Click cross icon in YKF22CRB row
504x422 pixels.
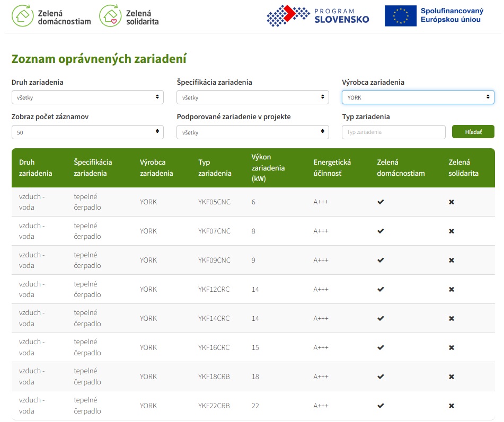pyautogui.click(x=452, y=406)
